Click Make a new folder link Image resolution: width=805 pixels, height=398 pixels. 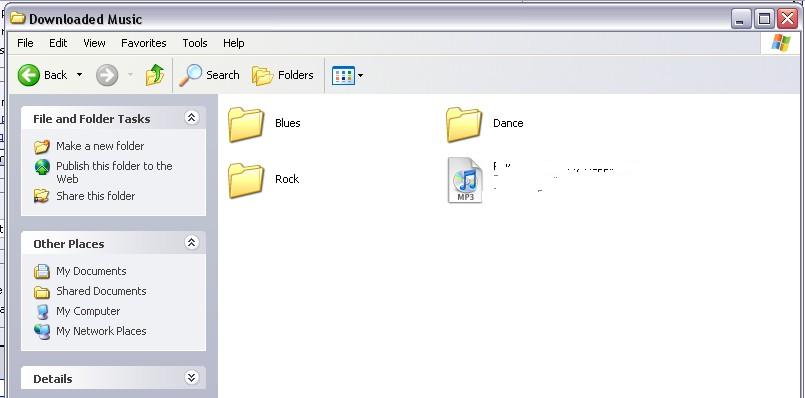tap(100, 146)
